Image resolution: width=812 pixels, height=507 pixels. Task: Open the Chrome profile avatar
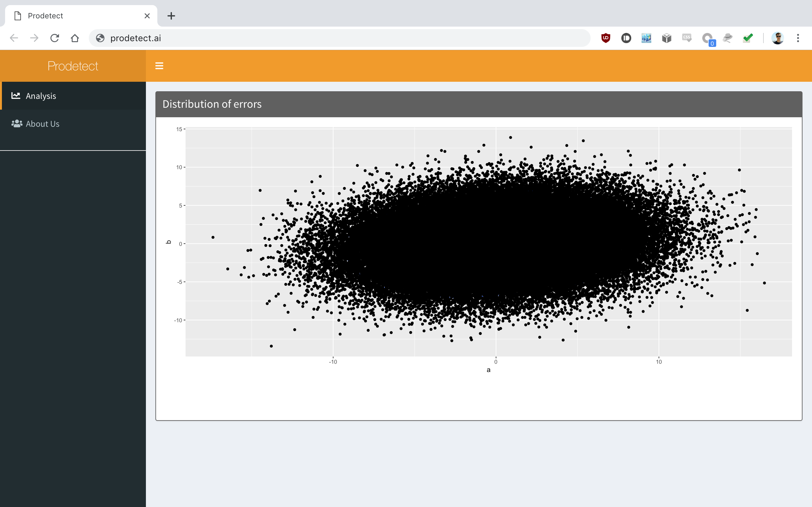(777, 38)
